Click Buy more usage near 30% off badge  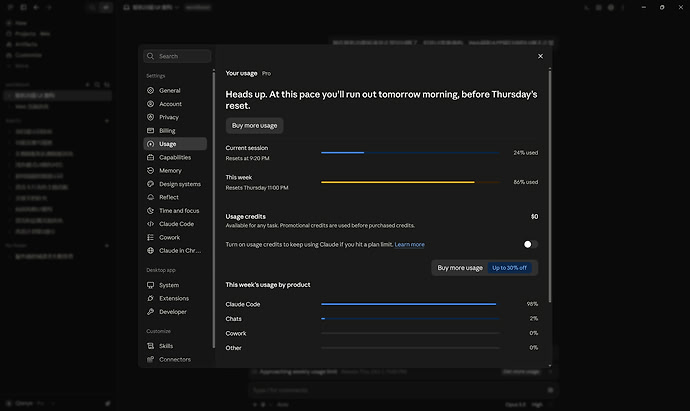point(460,268)
